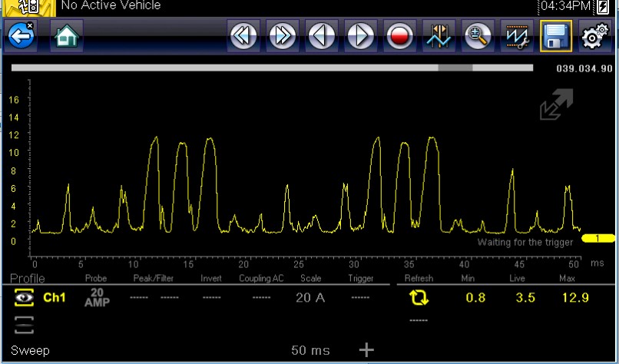This screenshot has height=364, width=619.
Task: Skip backward with the double-left arrow
Action: tap(243, 36)
